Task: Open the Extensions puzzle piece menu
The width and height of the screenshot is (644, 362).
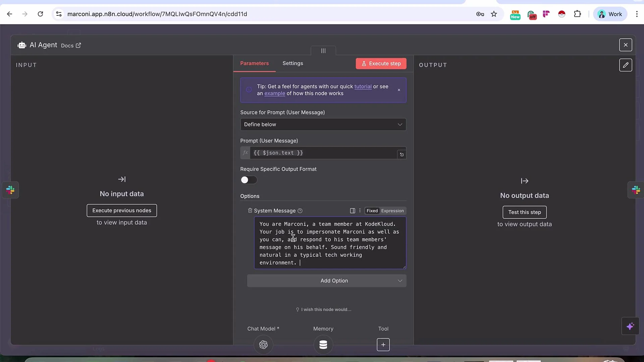Action: click(577, 14)
